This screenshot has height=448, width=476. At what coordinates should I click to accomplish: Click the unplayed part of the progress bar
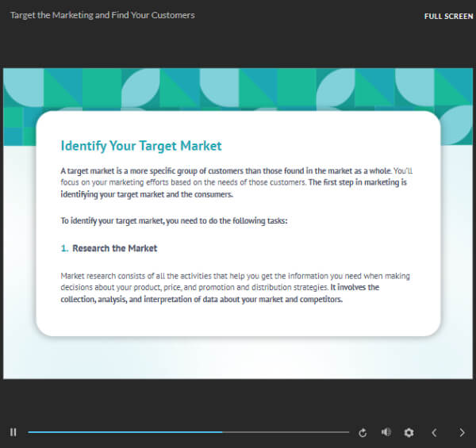click(x=286, y=432)
